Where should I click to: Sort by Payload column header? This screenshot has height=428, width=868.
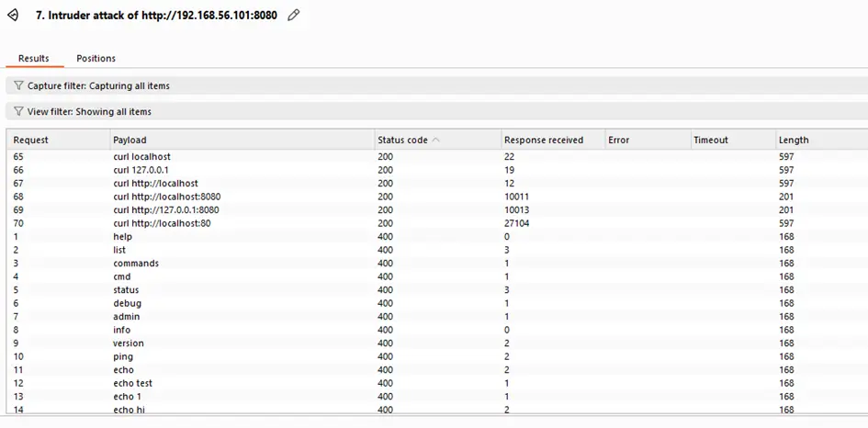click(x=242, y=141)
